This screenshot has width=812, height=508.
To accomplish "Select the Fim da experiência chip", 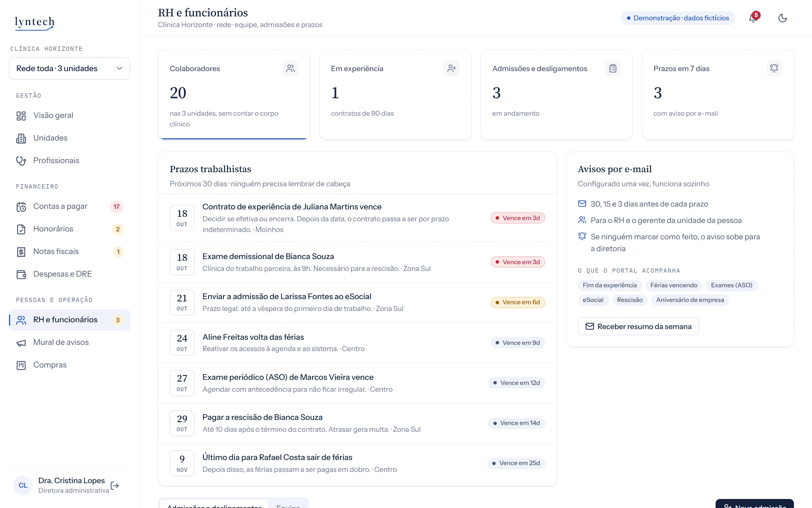I will [610, 285].
